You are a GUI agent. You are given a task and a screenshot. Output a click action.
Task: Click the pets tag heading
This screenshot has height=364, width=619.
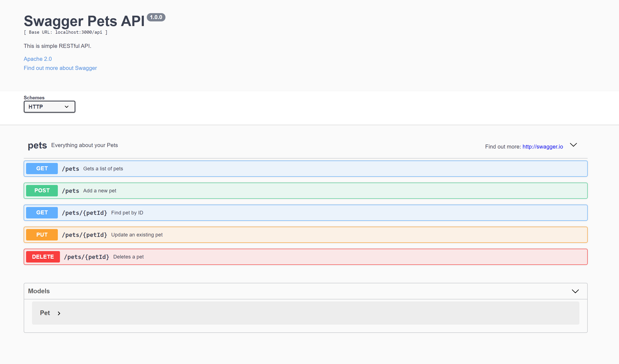coord(37,145)
